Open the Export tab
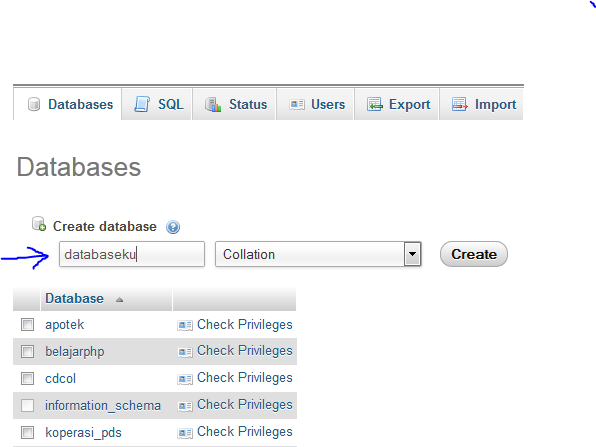 click(x=398, y=104)
